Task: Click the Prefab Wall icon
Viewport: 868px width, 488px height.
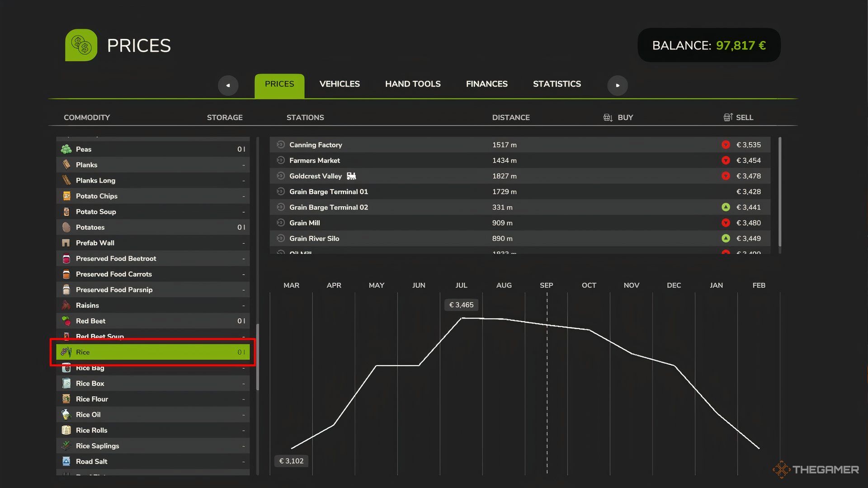Action: coord(66,243)
